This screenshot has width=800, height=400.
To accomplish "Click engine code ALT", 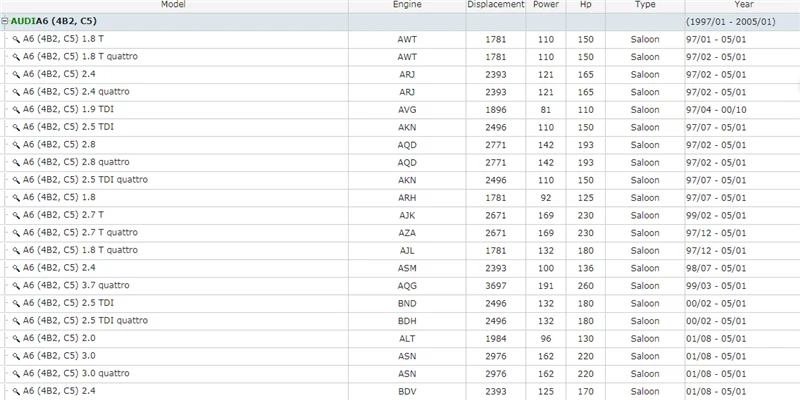I will [x=407, y=338].
